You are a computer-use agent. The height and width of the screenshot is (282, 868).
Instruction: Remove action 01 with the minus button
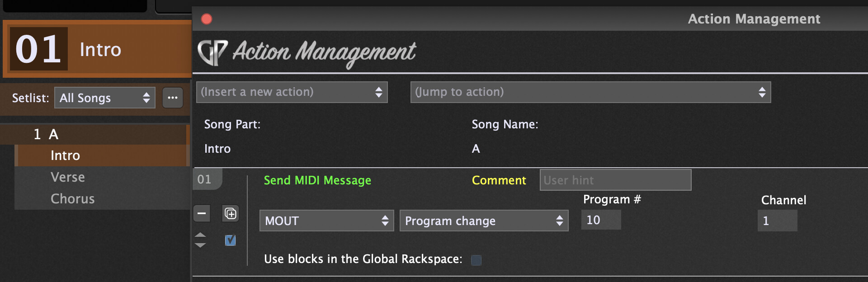(202, 213)
